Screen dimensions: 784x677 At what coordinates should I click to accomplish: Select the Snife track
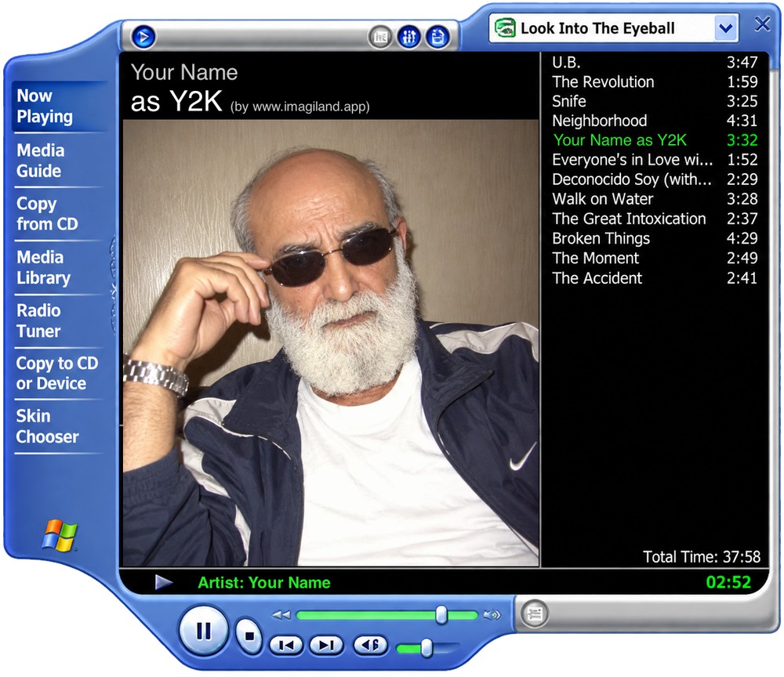coord(655,101)
